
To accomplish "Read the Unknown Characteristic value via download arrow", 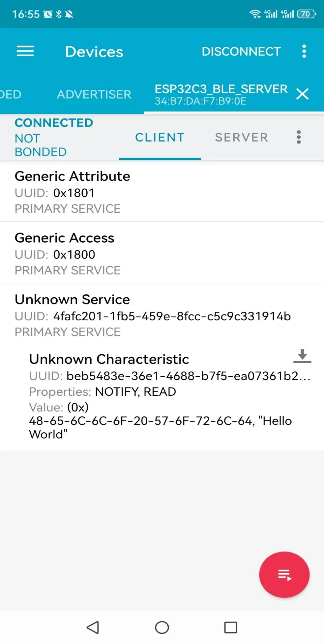I will (302, 356).
